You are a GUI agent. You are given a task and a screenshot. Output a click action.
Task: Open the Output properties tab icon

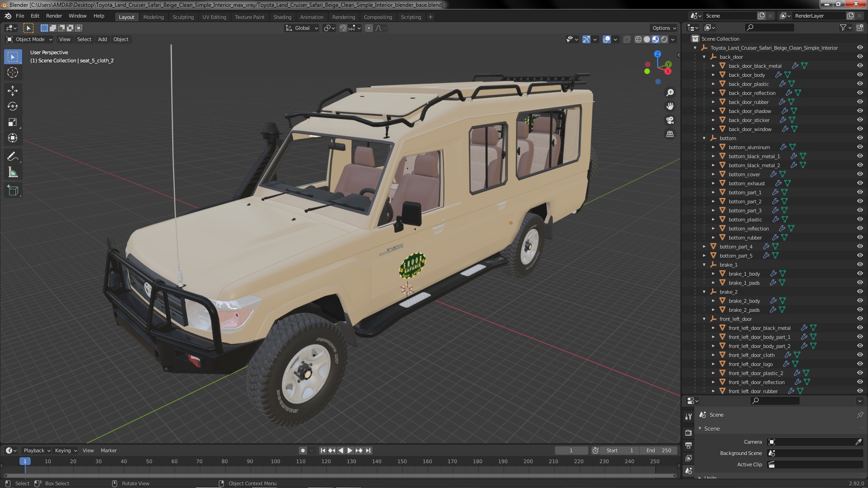[x=689, y=445]
